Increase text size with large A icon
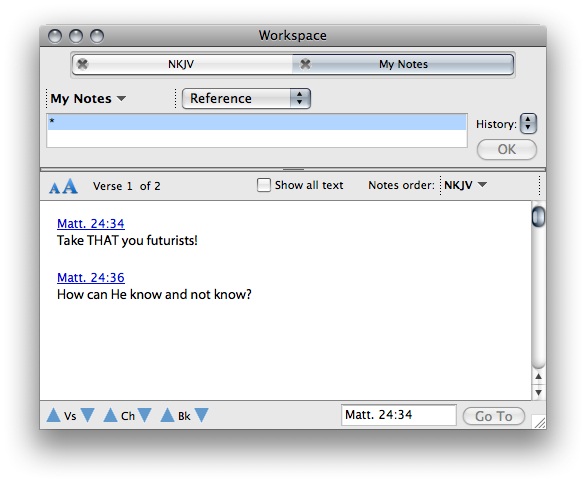 [x=70, y=186]
